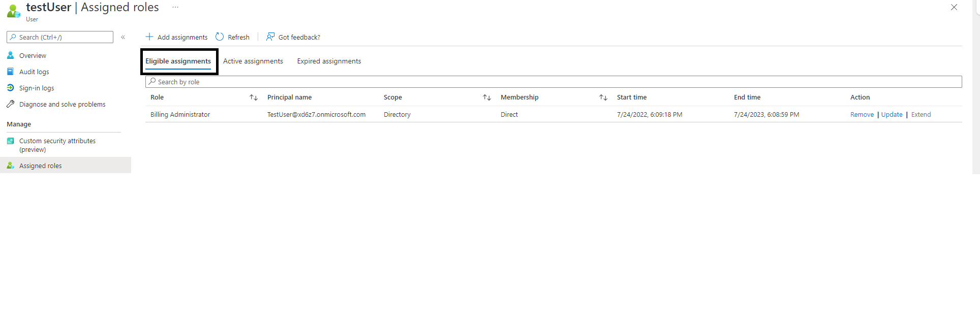Select the Eligible assignments tab
This screenshot has height=329, width=980.
(178, 61)
